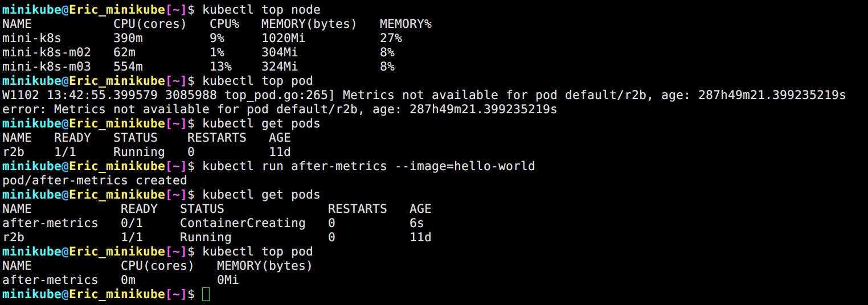Click the '9%' CPU percent value
The width and height of the screenshot is (868, 305).
tap(217, 38)
